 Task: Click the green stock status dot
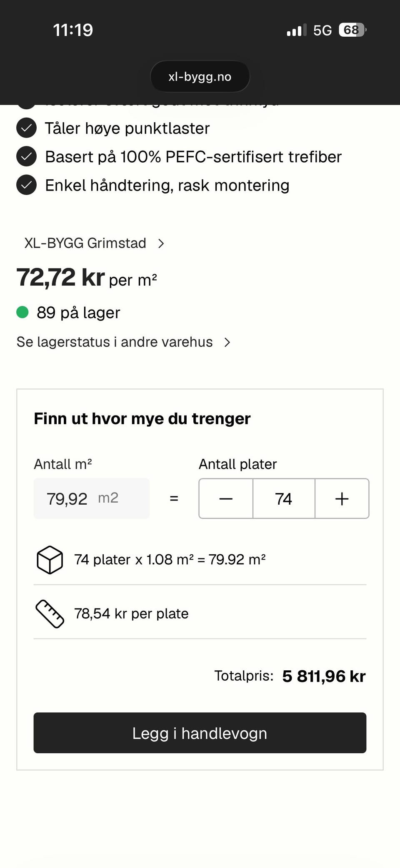(22, 312)
